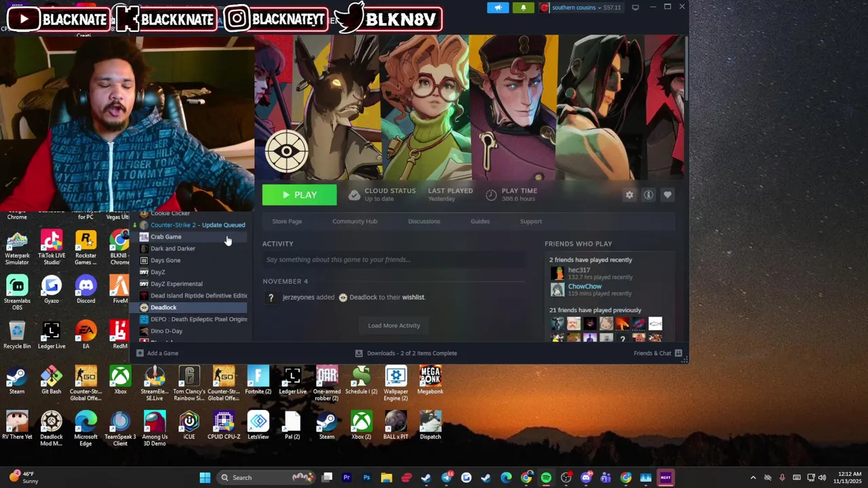Open CPUID CPU-Z desktop icon
The height and width of the screenshot is (488, 868).
[224, 425]
